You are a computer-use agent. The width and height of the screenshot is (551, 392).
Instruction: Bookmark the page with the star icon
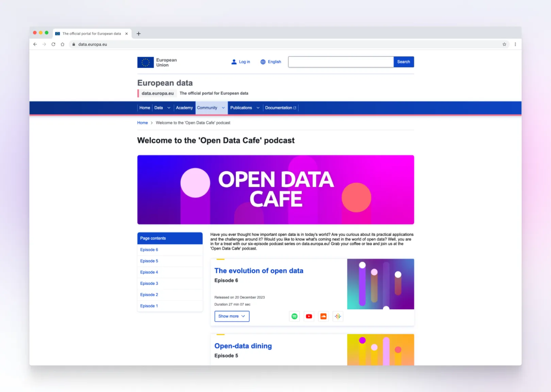pyautogui.click(x=504, y=44)
